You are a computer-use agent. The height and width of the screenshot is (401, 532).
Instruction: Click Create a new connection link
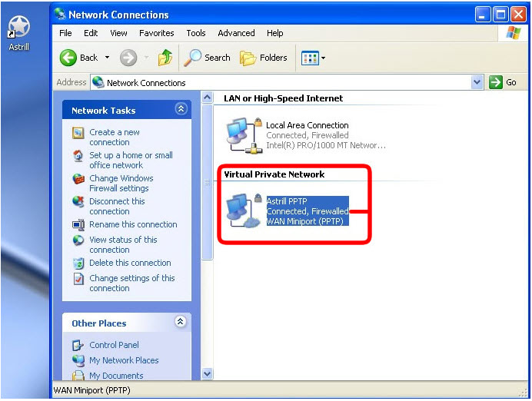[115, 137]
